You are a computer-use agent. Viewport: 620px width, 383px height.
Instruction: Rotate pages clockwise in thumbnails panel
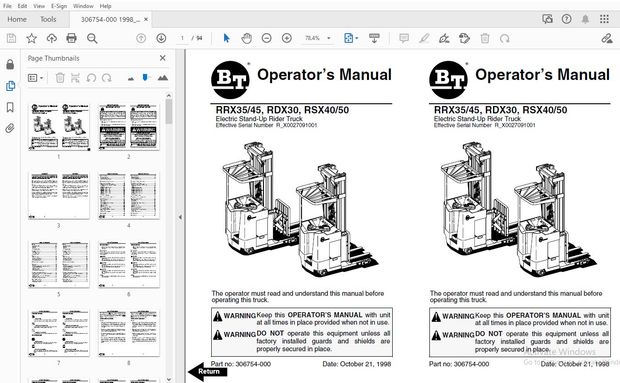(107, 78)
